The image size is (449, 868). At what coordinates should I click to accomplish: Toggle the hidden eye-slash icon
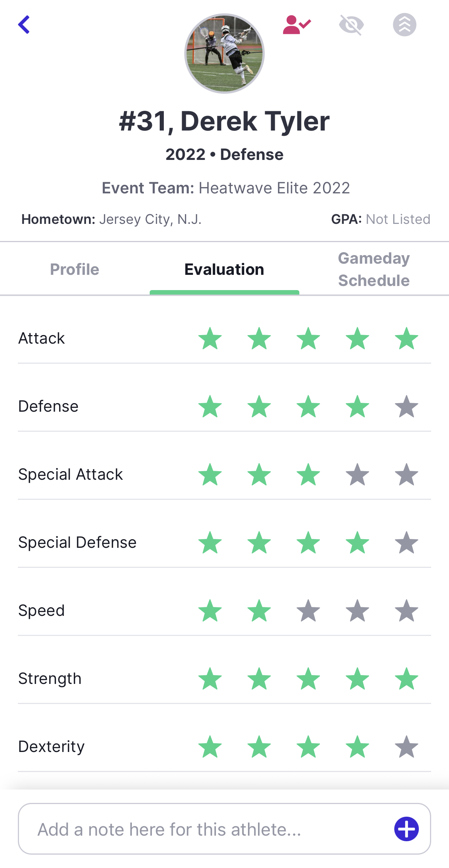click(x=351, y=25)
